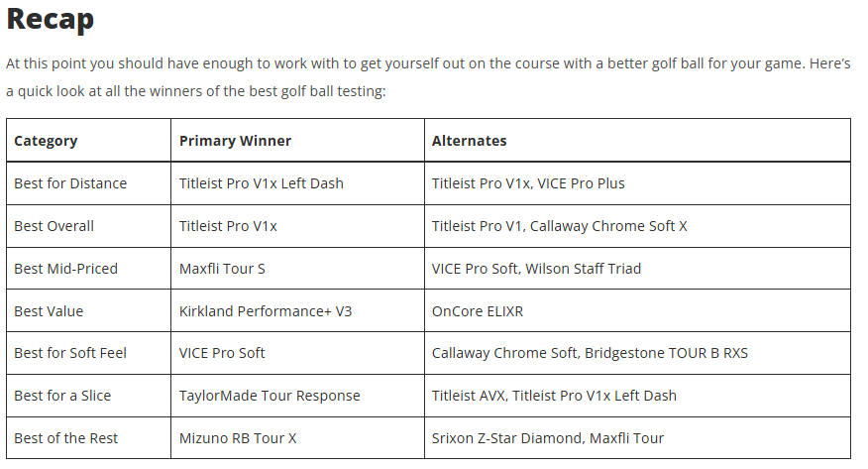Image resolution: width=868 pixels, height=469 pixels.
Task: Click the Best Value category cell
Action: [88, 310]
